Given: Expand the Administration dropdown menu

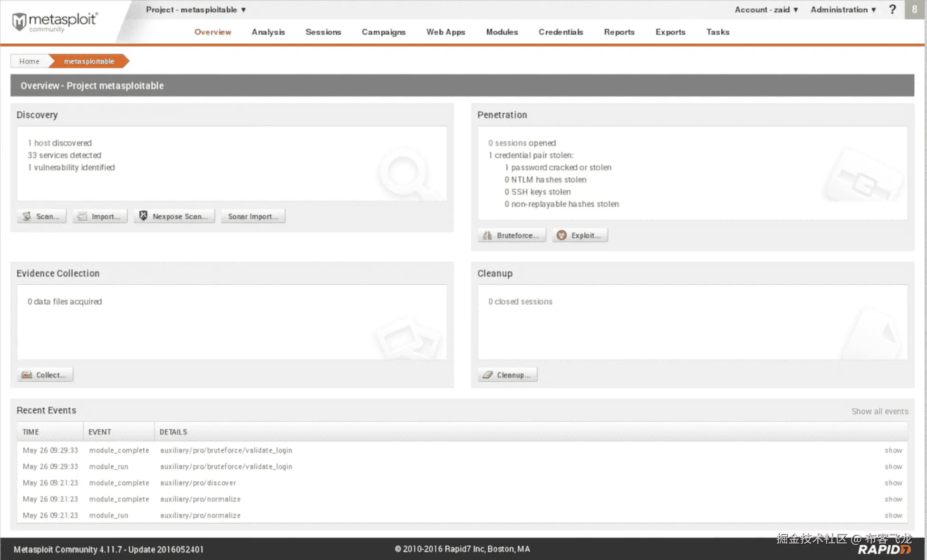Looking at the screenshot, I should [x=843, y=10].
